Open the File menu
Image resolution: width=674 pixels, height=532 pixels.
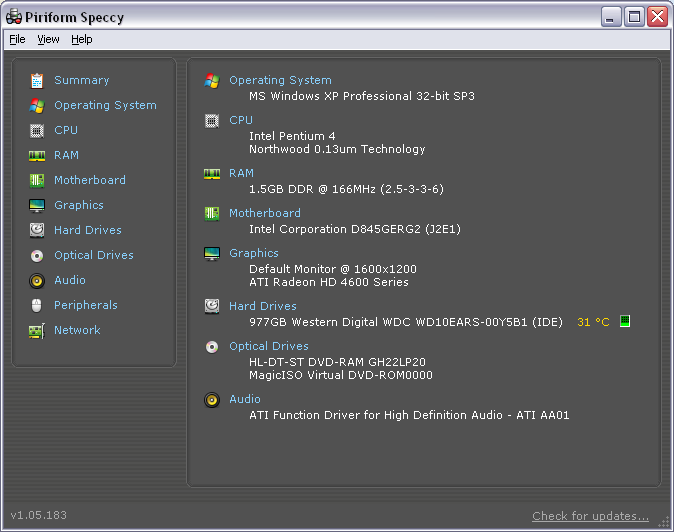[x=17, y=39]
